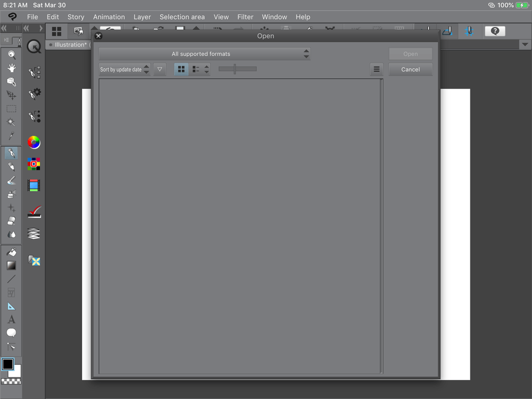This screenshot has height=399, width=532.
Task: Open the Layers panel icon
Action: [x=34, y=233]
